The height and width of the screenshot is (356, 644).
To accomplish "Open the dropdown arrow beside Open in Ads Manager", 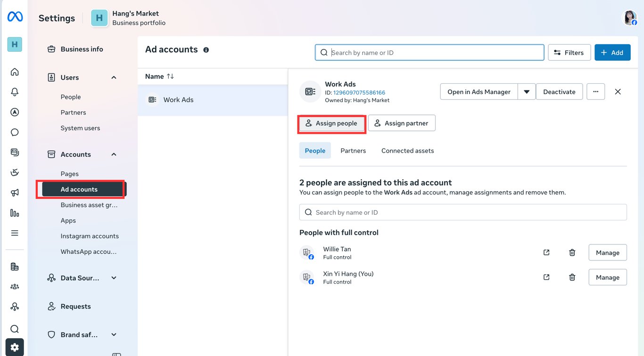I will [x=527, y=92].
